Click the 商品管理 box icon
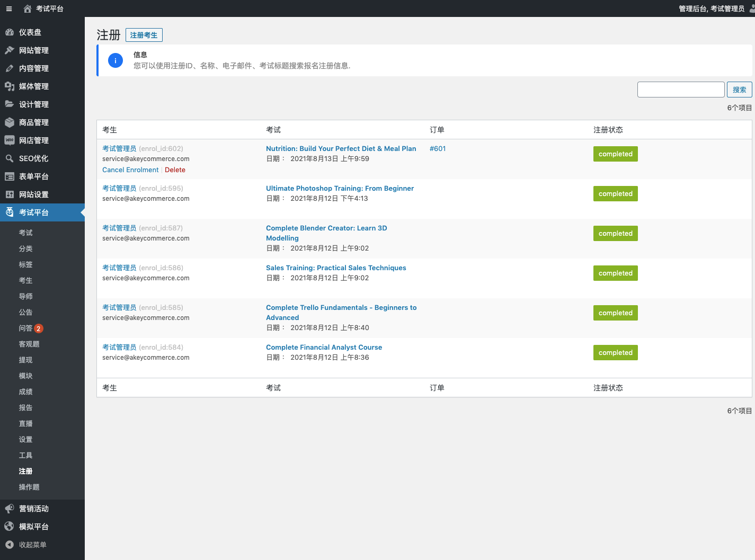 (x=10, y=122)
